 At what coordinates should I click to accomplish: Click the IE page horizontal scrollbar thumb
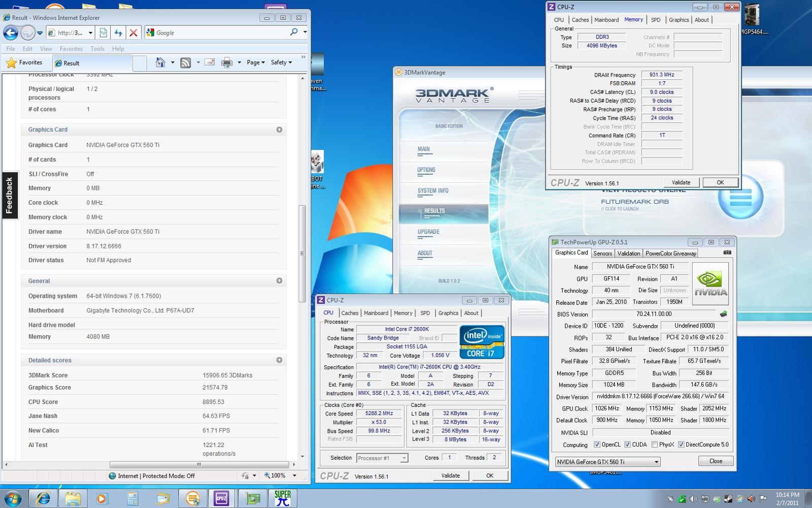click(199, 464)
